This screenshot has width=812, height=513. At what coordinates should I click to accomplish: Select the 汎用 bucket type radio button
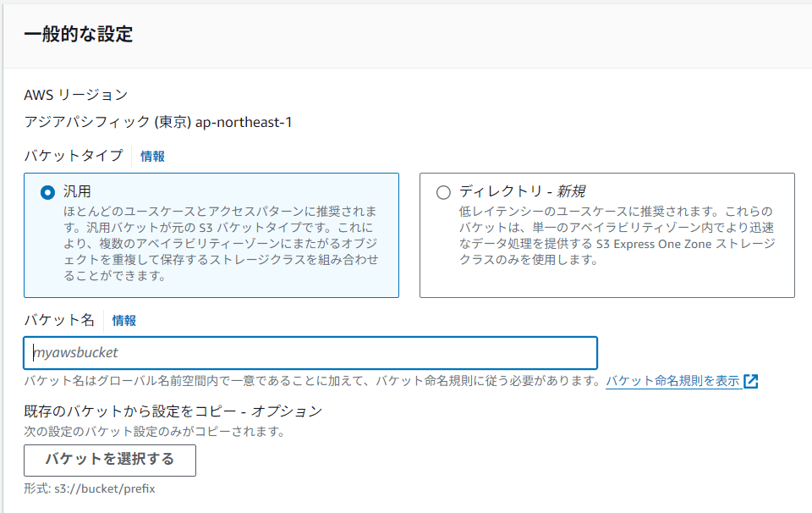click(x=47, y=193)
